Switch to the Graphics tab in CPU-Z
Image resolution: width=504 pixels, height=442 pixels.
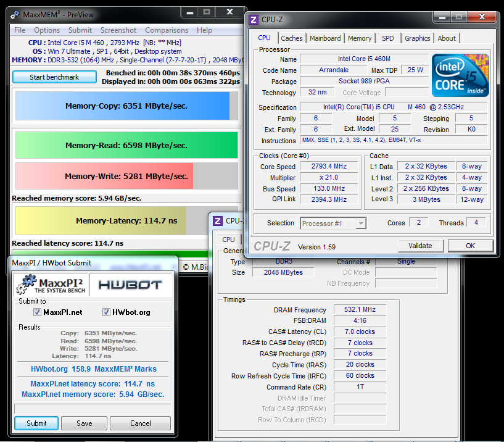coord(417,38)
